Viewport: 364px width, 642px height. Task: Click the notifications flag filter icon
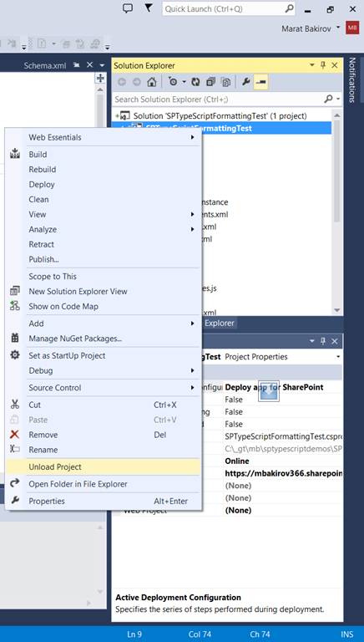[x=149, y=8]
